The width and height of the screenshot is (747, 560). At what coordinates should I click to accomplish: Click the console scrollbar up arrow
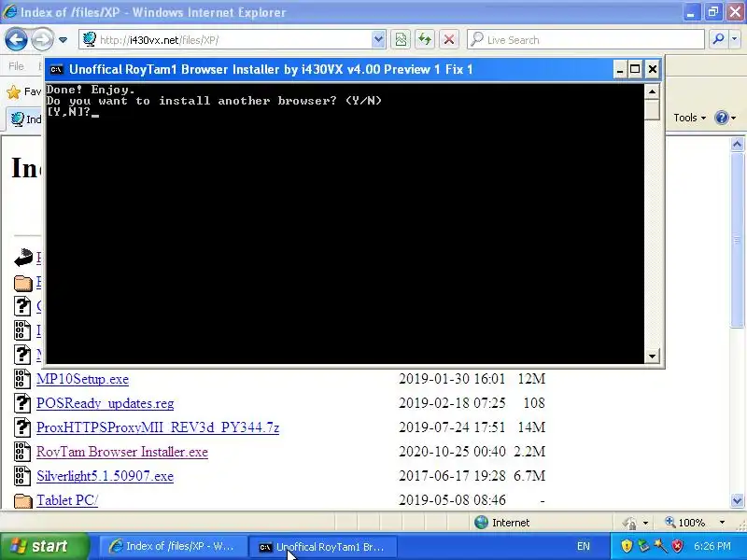(x=652, y=91)
